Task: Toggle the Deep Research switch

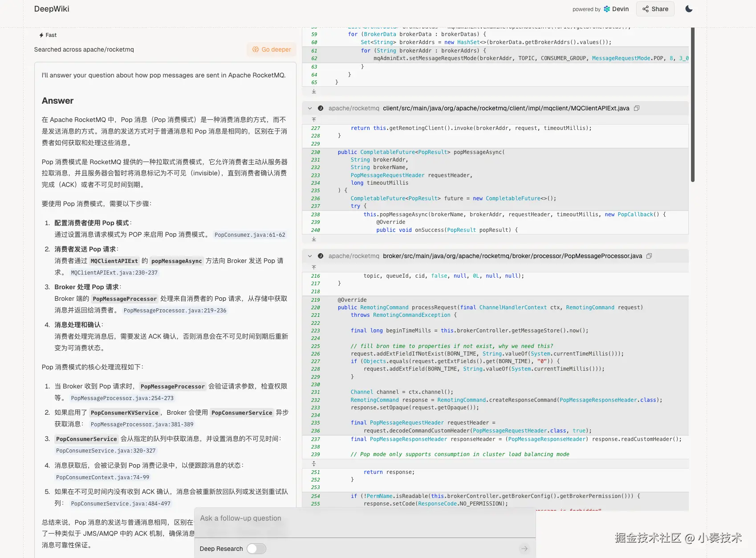Action: (x=256, y=549)
